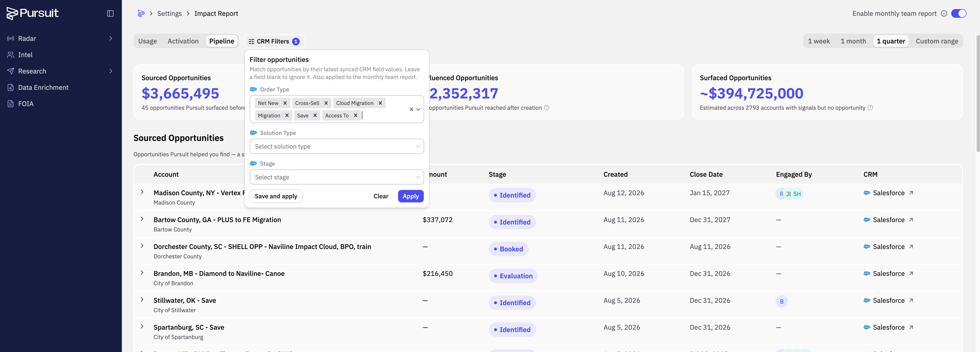Click the Pursuit logo in sidebar
The width and height of the screenshot is (980, 352).
click(x=32, y=13)
